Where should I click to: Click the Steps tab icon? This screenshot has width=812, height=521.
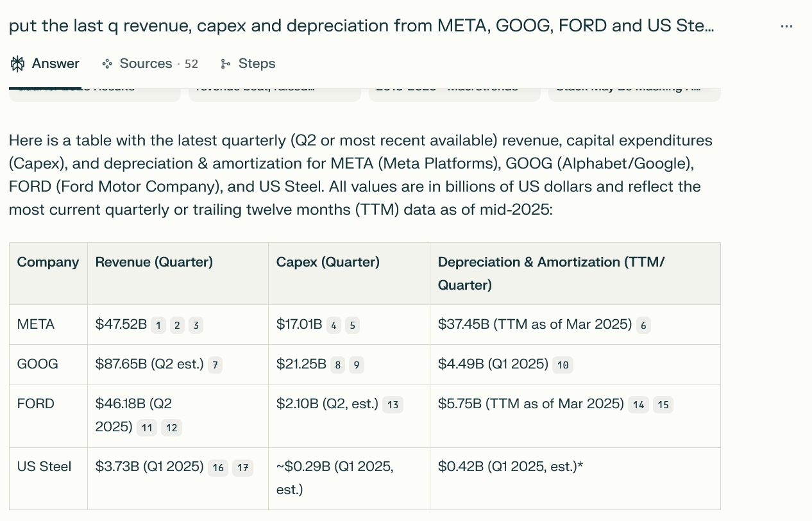(x=225, y=63)
